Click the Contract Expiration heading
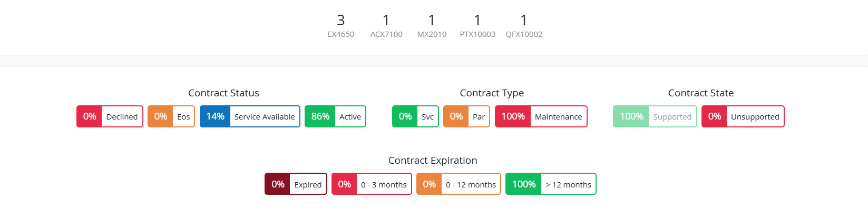This screenshot has width=868, height=218. (x=433, y=161)
